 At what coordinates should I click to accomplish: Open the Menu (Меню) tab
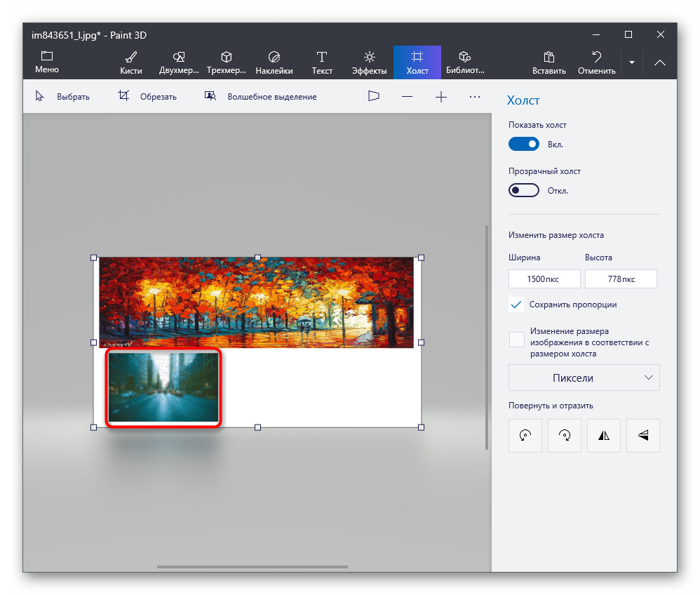[x=47, y=62]
